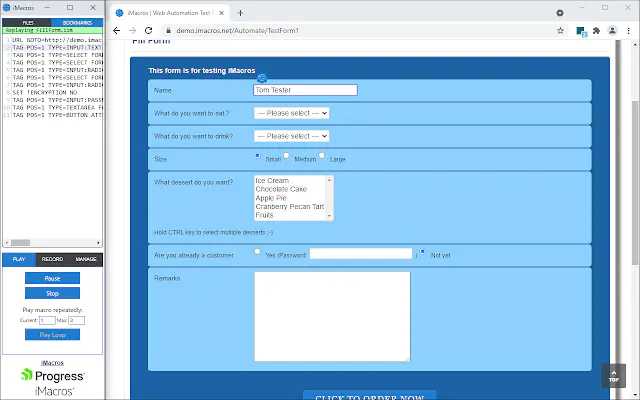The width and height of the screenshot is (640, 400).
Task: Switch to the RECORD tab in iMacros
Action: pos(52,259)
